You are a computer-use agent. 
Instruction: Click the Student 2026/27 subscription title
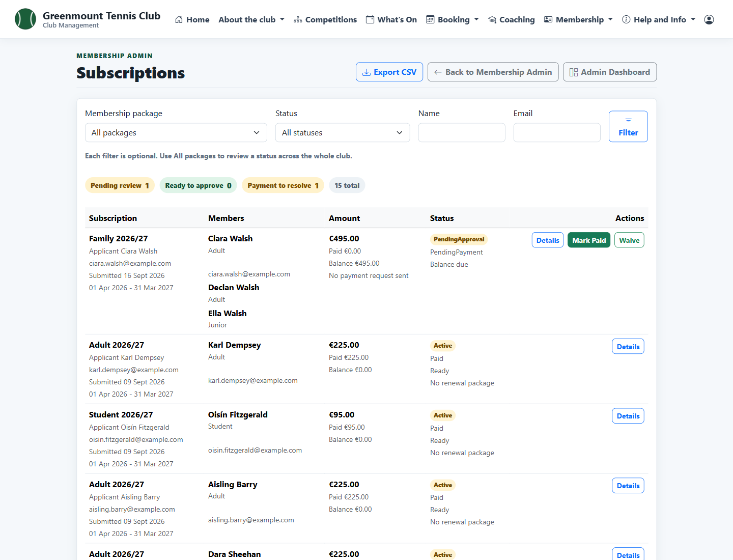point(121,415)
